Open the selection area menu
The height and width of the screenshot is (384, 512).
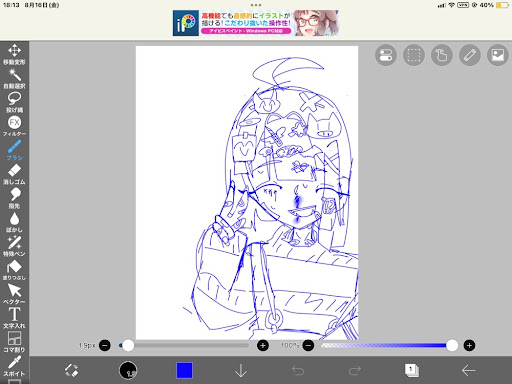[x=414, y=55]
